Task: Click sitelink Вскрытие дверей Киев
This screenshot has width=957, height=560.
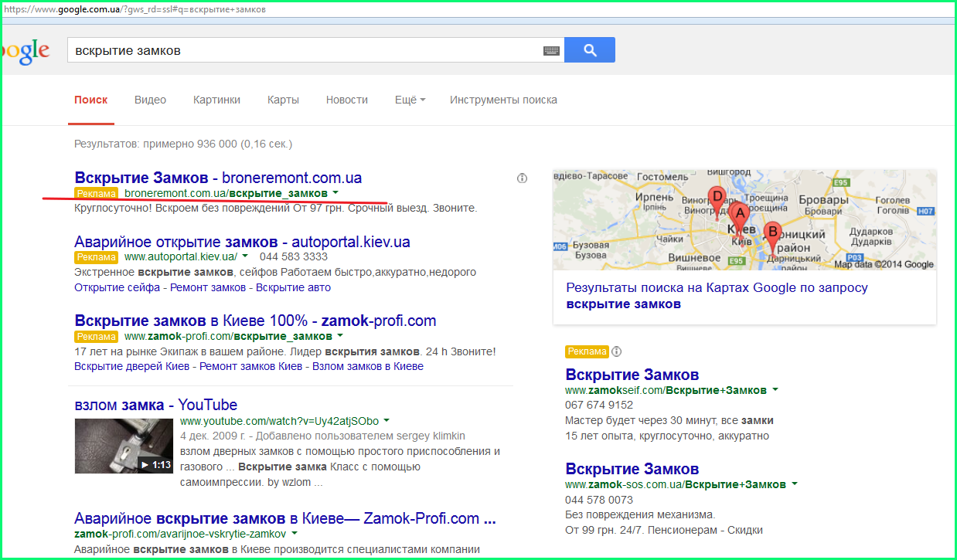Action: point(132,366)
